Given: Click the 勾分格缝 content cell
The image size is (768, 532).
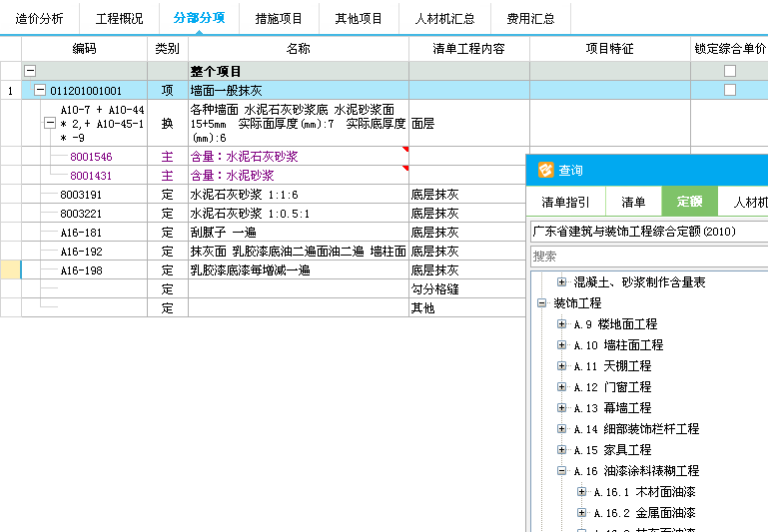Looking at the screenshot, I should (467, 289).
